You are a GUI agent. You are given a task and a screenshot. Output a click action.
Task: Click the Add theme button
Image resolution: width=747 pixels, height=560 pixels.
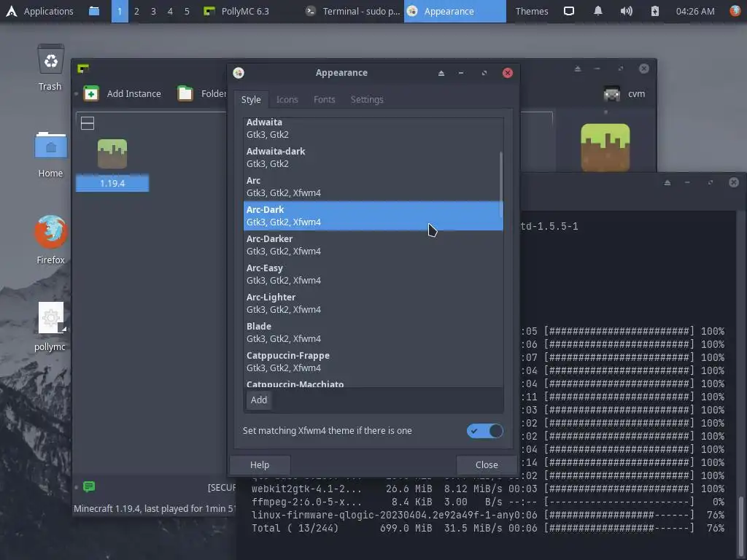(x=259, y=400)
